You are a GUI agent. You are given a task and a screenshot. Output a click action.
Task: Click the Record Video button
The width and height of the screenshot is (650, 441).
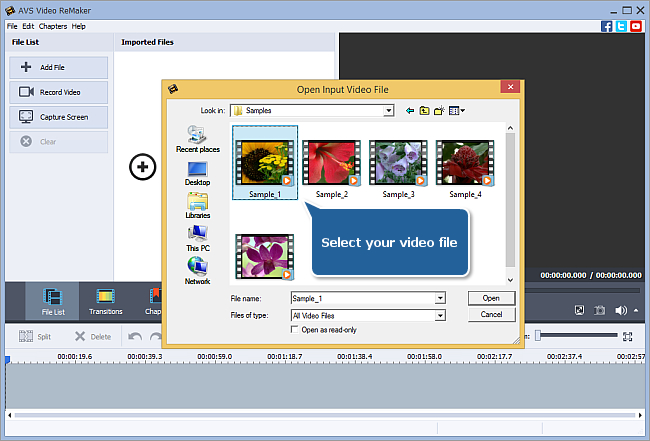point(58,92)
